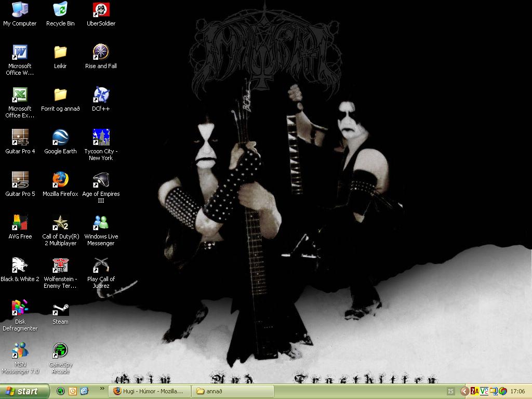Open the IS language bar indicator
The width and height of the screenshot is (532, 399).
[450, 391]
